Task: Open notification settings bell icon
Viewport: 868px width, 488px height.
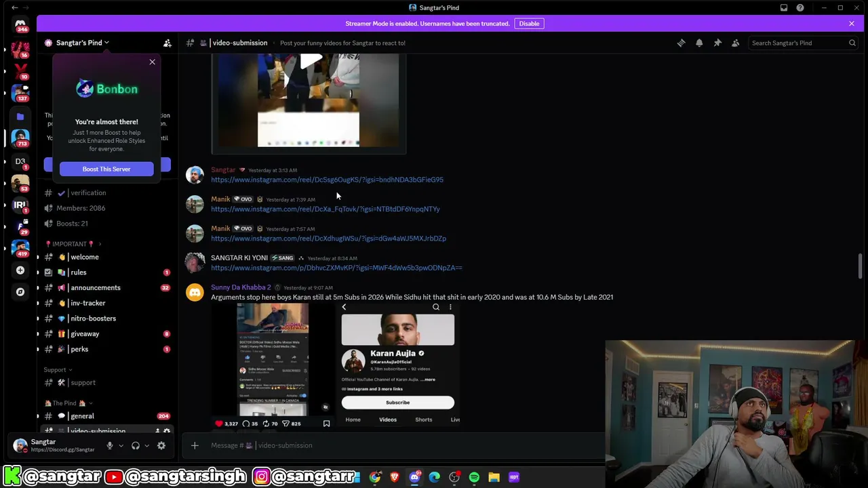Action: tap(699, 43)
